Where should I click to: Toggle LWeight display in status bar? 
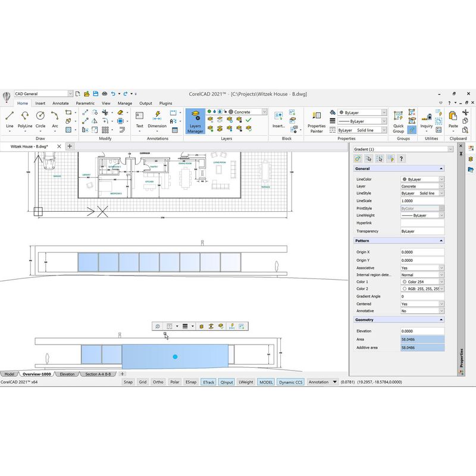coord(246,382)
